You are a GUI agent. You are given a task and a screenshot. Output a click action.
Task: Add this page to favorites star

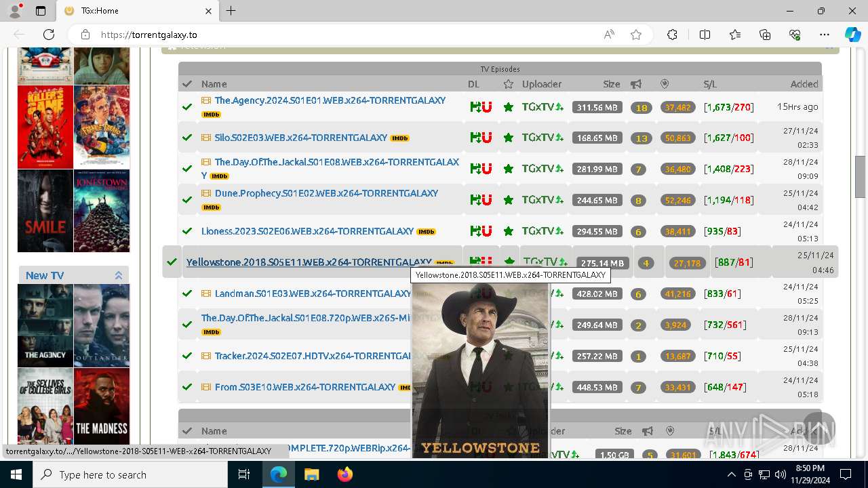click(636, 35)
